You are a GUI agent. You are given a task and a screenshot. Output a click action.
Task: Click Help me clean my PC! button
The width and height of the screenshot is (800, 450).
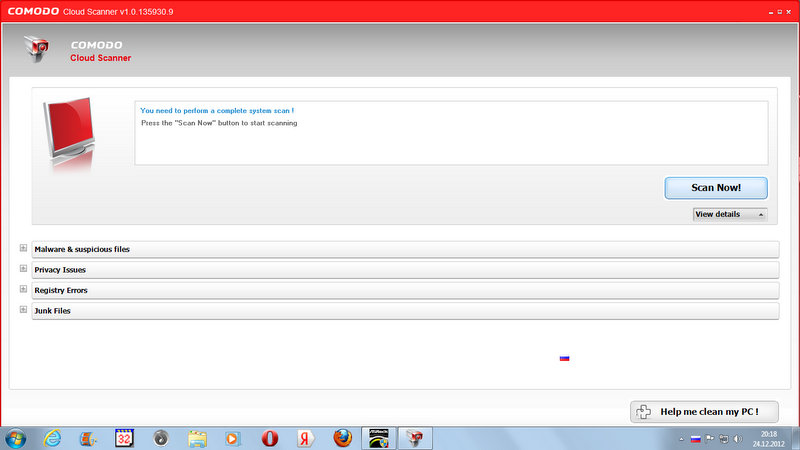point(704,412)
